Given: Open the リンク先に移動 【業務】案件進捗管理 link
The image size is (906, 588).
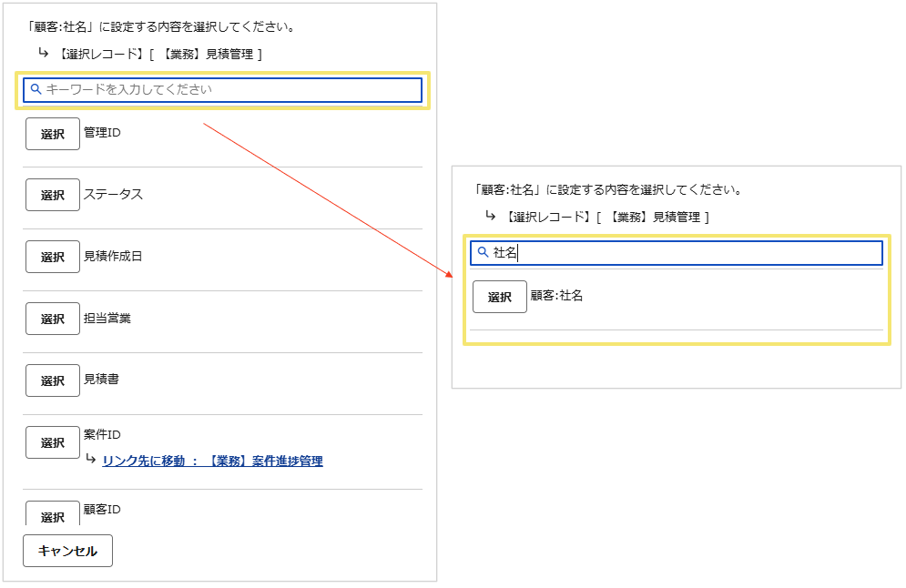Looking at the screenshot, I should (x=213, y=461).
